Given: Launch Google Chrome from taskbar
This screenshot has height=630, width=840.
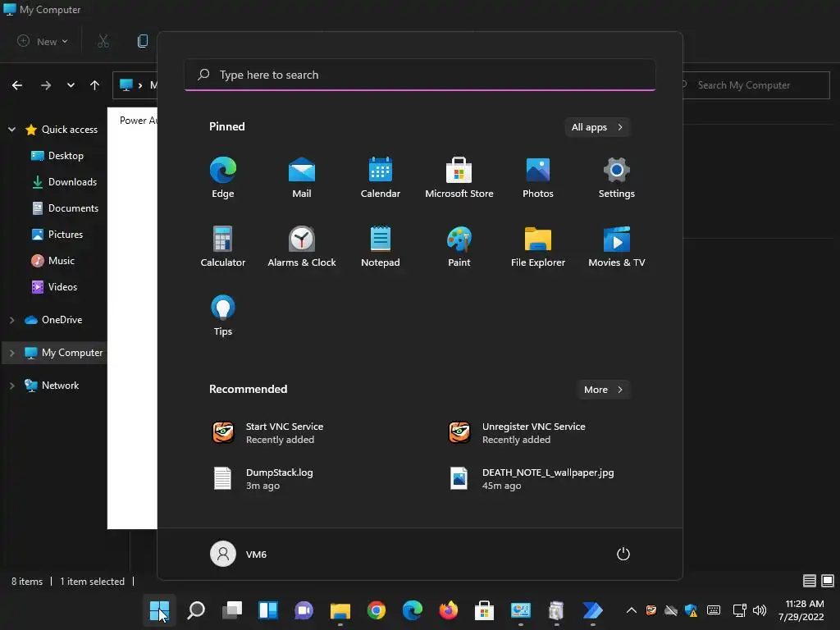Looking at the screenshot, I should pos(376,610).
